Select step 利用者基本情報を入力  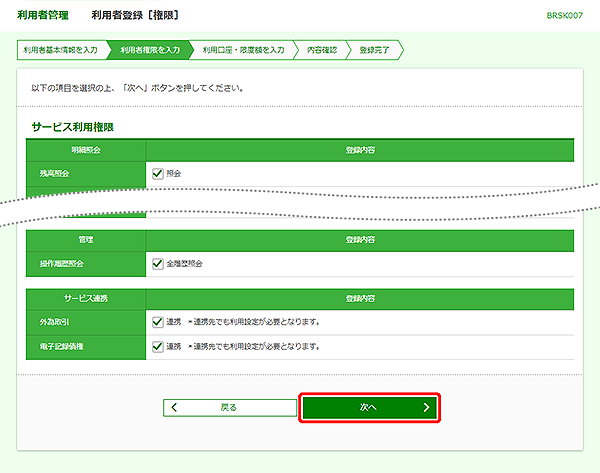[61, 50]
